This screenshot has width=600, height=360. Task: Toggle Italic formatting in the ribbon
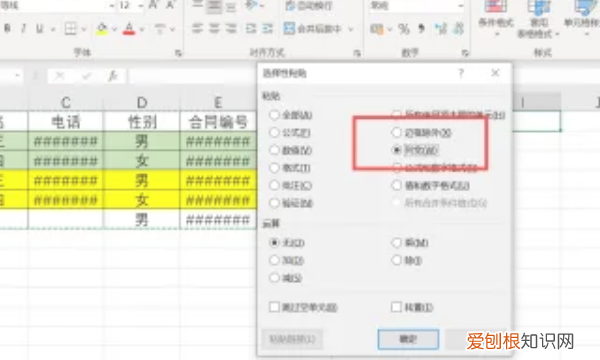(x=23, y=28)
